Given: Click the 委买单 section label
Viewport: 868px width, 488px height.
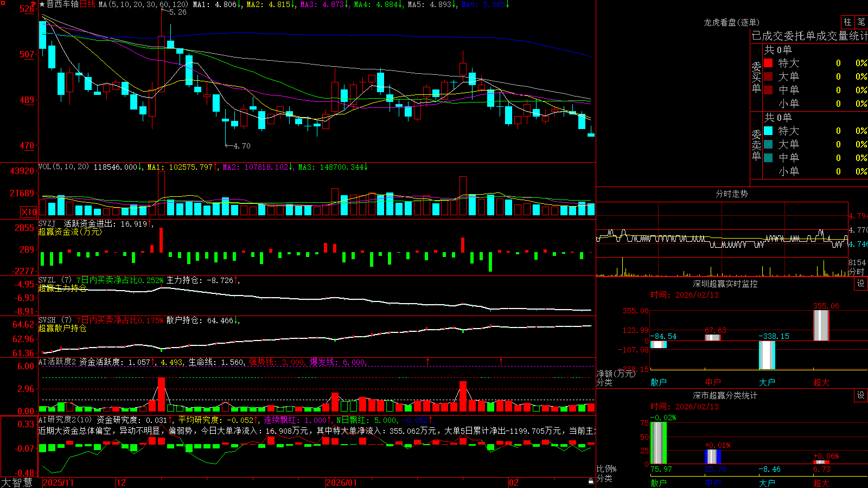Looking at the screenshot, I should pyautogui.click(x=756, y=77).
